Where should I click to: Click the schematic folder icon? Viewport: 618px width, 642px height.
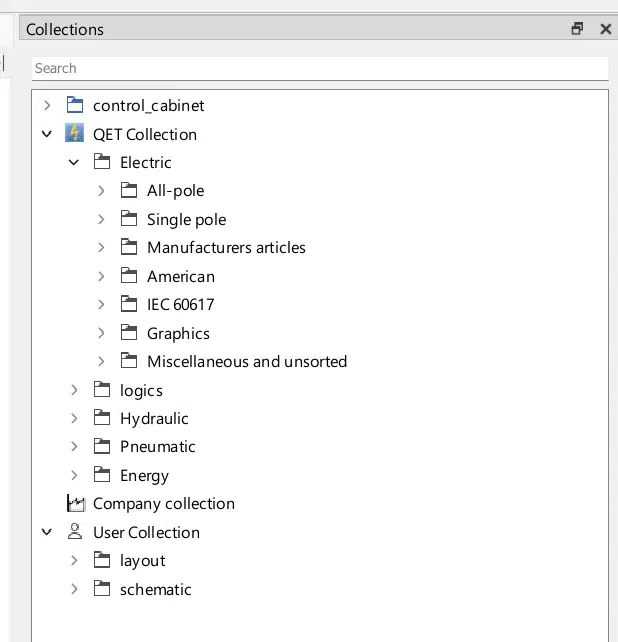click(102, 589)
